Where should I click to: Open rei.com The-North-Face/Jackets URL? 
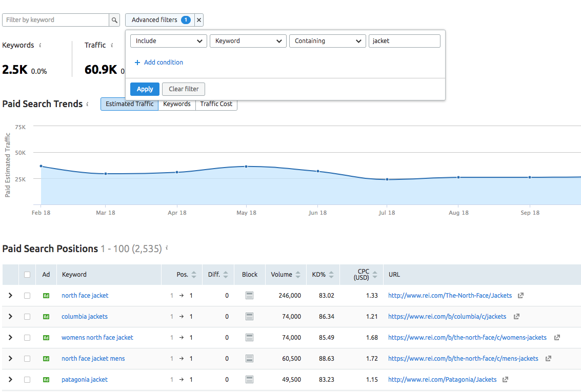coord(450,295)
